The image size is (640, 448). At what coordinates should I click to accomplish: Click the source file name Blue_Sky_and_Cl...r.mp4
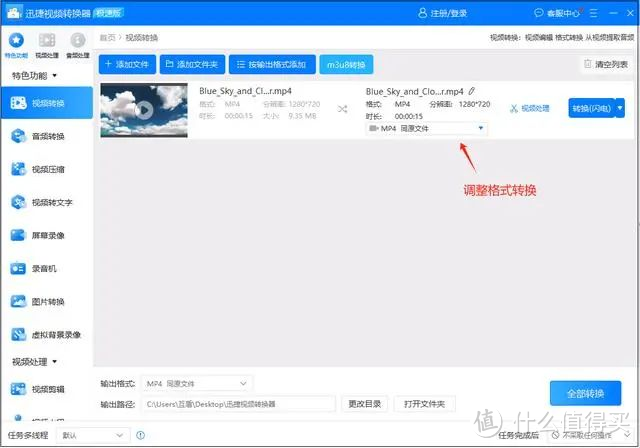(x=245, y=91)
